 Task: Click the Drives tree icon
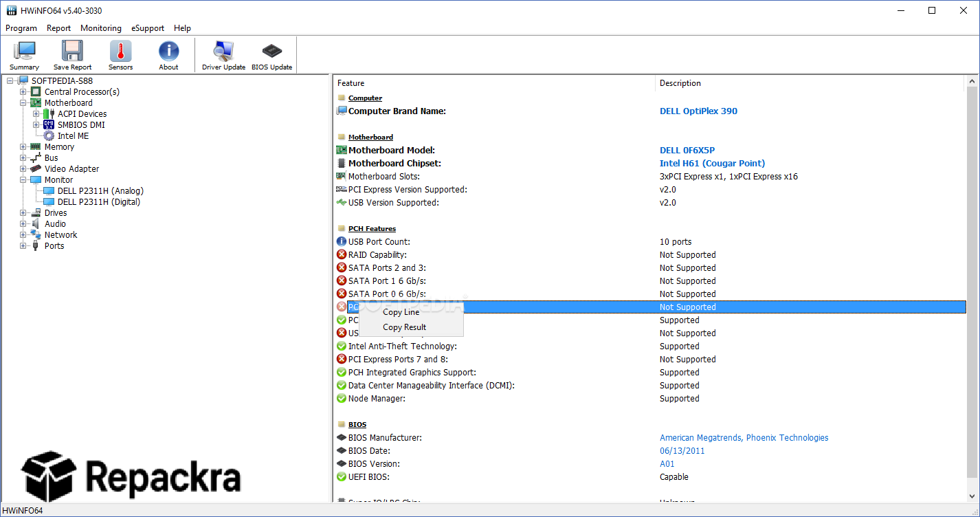36,213
